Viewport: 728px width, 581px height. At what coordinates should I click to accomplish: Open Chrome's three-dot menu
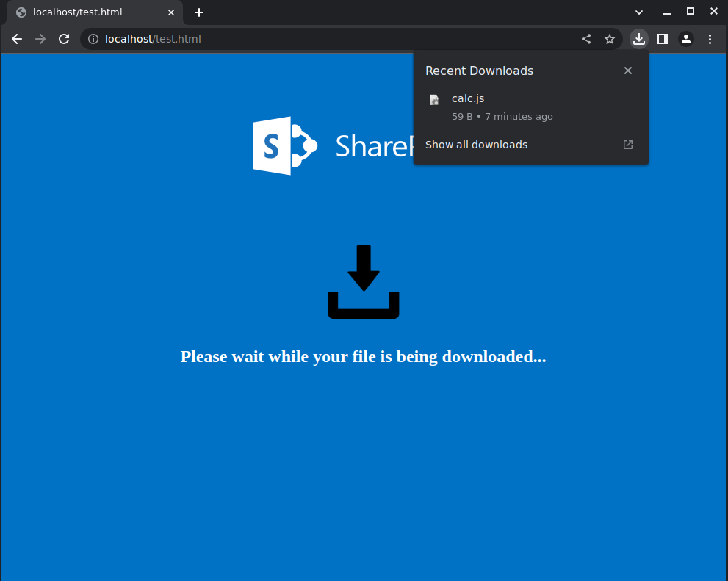pos(710,39)
